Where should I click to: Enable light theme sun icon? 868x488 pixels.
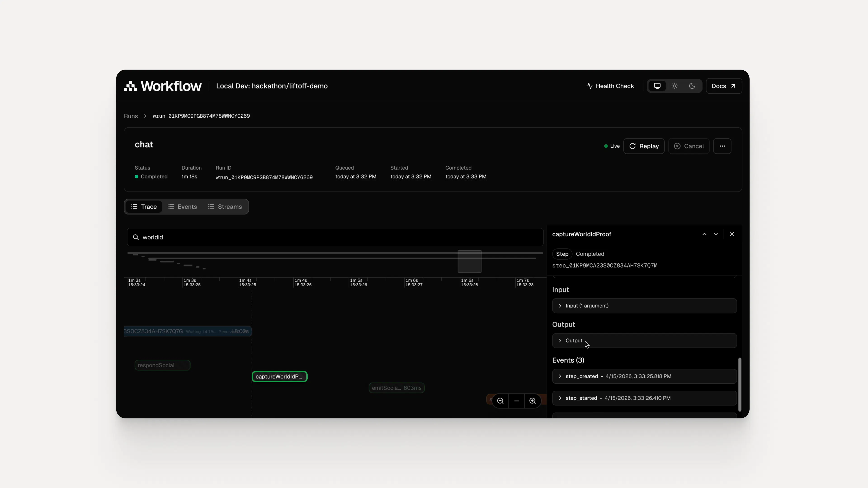click(x=675, y=86)
